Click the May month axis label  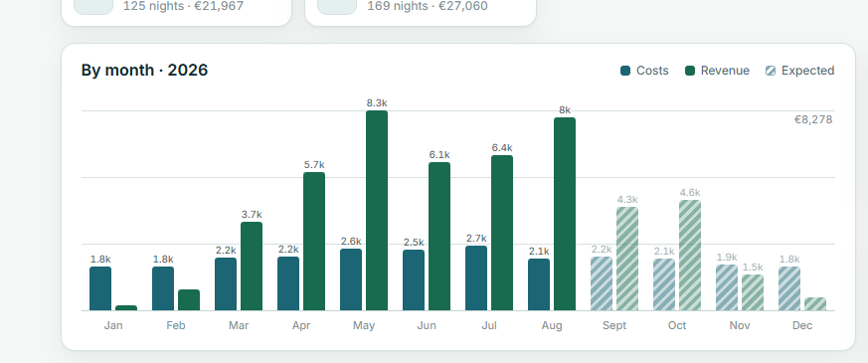pyautogui.click(x=364, y=326)
